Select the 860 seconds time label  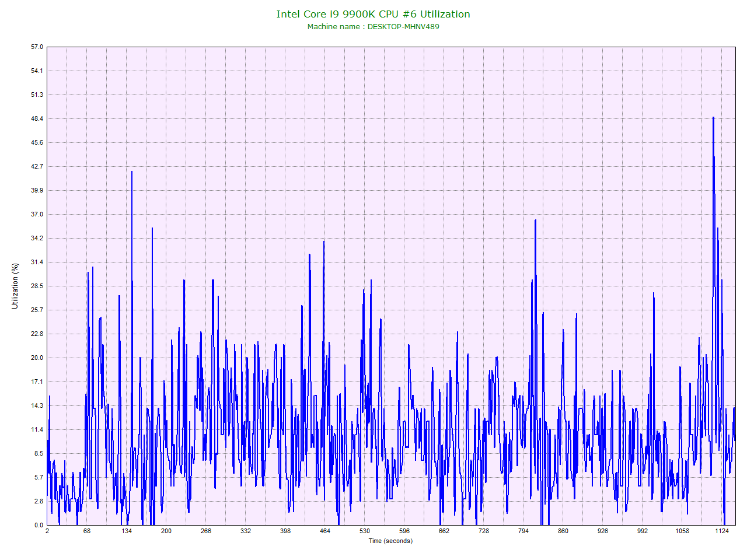563,531
